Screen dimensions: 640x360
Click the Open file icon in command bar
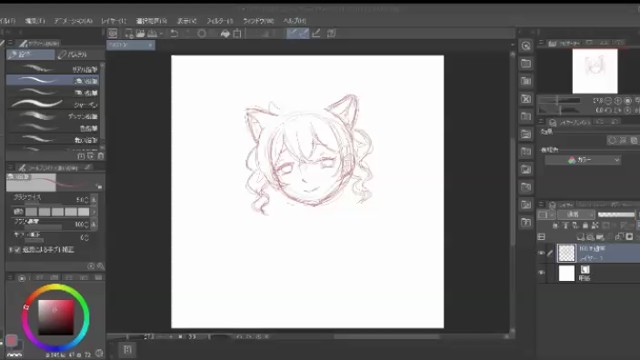pos(140,33)
